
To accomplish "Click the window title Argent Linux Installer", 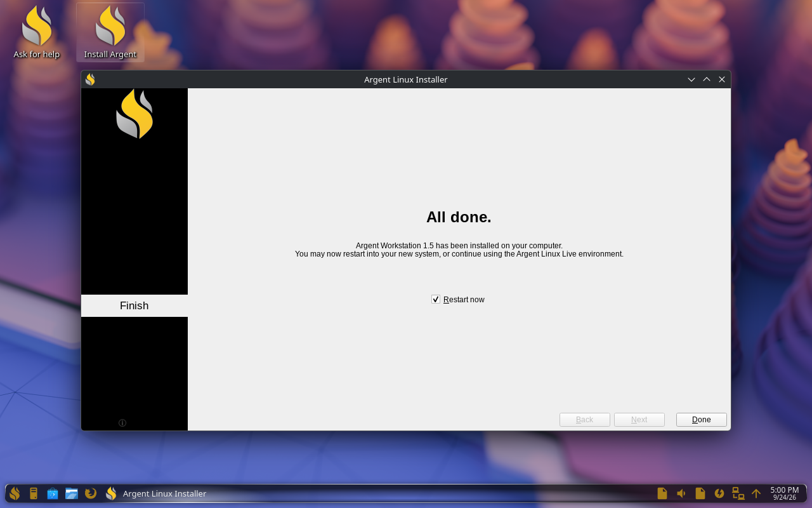I will (406, 79).
